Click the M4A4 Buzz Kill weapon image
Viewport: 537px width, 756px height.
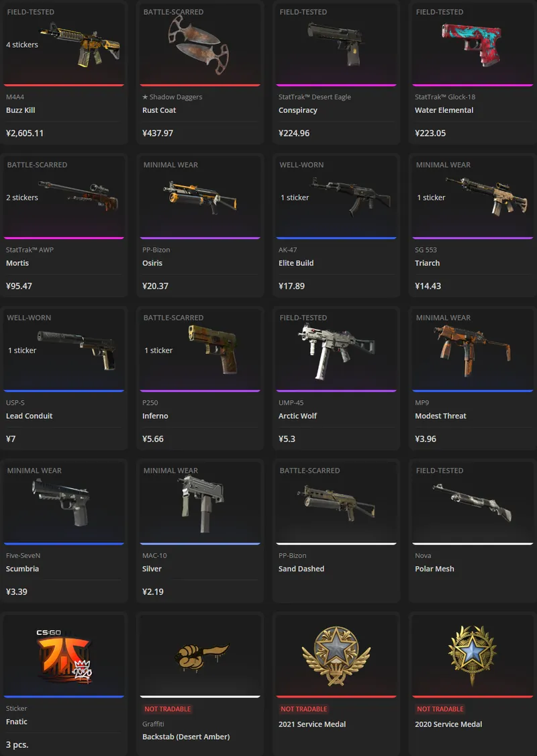click(x=80, y=45)
